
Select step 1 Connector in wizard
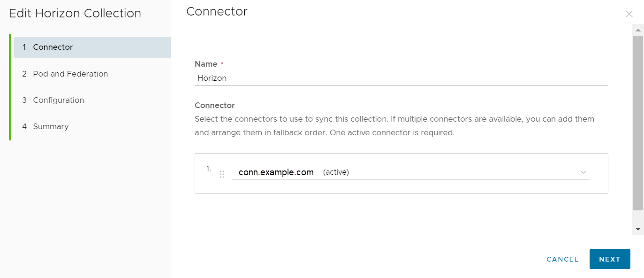coord(92,47)
